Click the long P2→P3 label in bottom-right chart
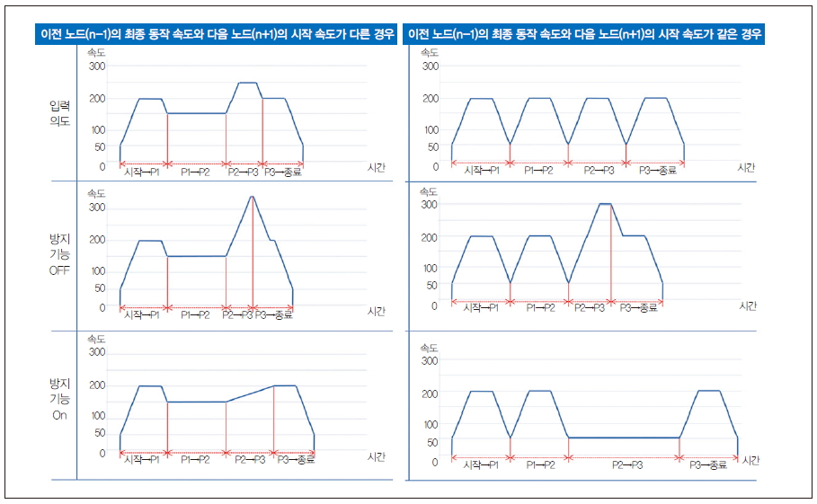 (626, 465)
